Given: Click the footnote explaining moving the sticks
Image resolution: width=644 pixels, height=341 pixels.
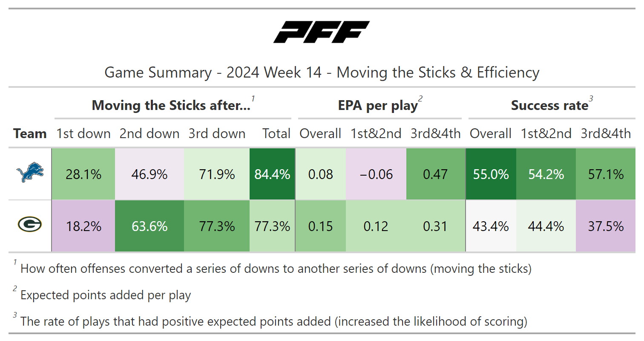Looking at the screenshot, I should [276, 269].
